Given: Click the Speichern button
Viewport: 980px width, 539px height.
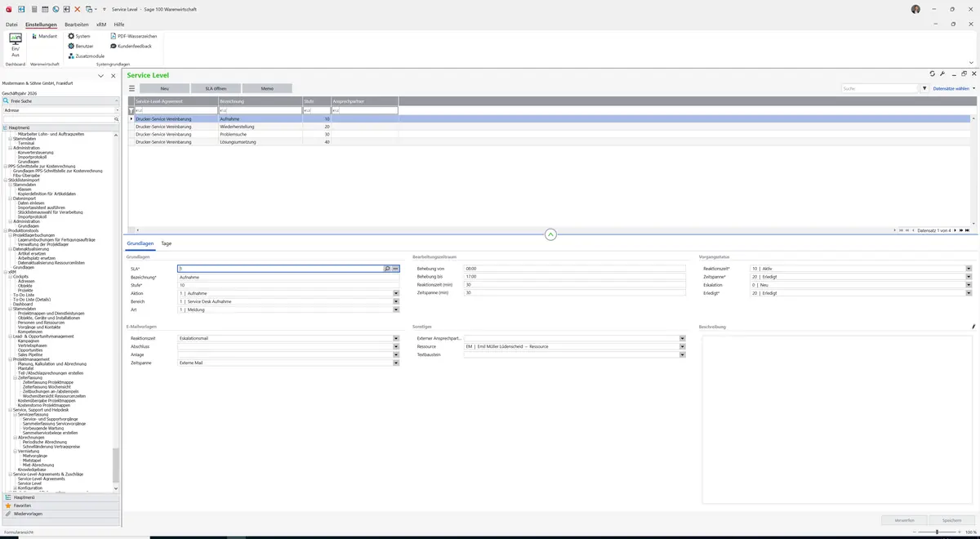Looking at the screenshot, I should pyautogui.click(x=951, y=519).
